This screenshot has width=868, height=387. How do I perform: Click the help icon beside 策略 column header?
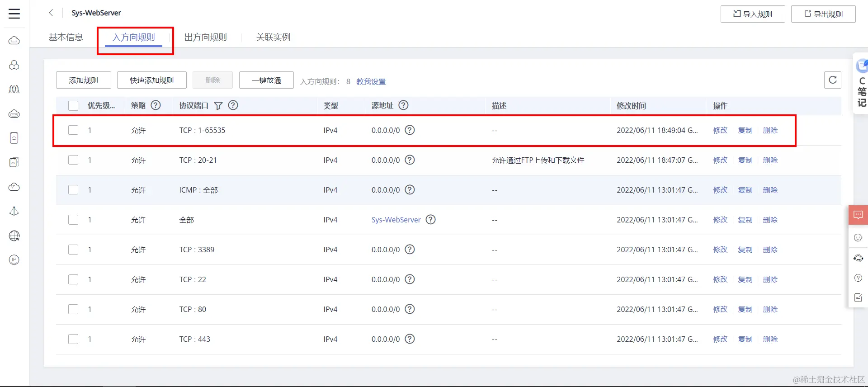click(156, 105)
